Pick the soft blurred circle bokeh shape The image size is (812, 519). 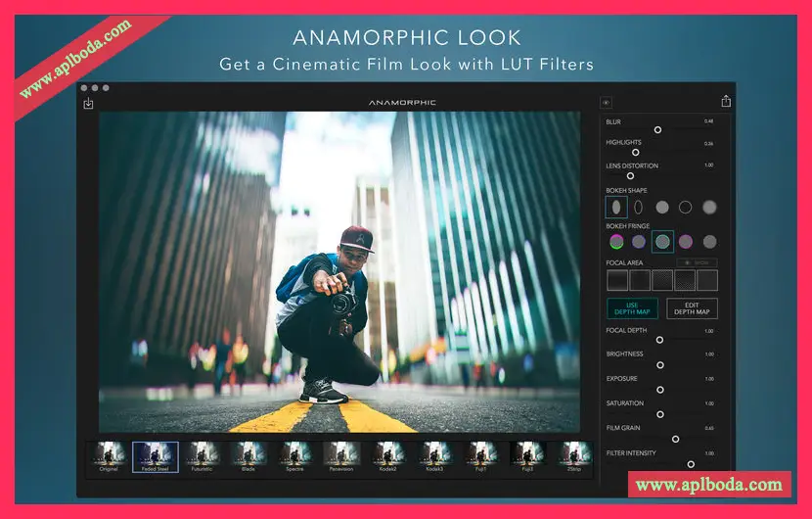pos(709,207)
